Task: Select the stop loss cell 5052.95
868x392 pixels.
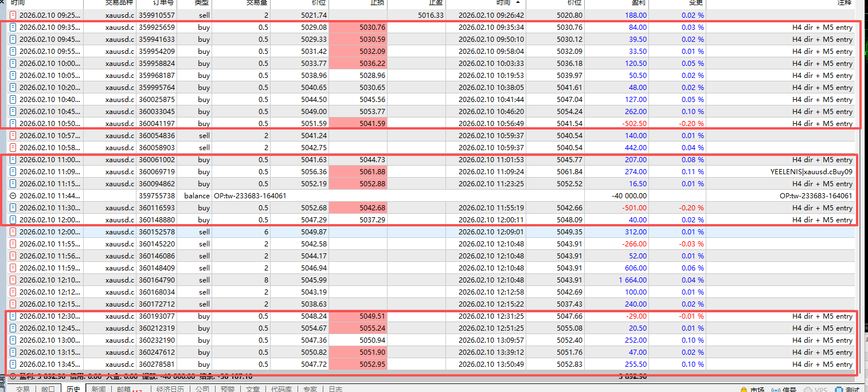Action: [358, 364]
